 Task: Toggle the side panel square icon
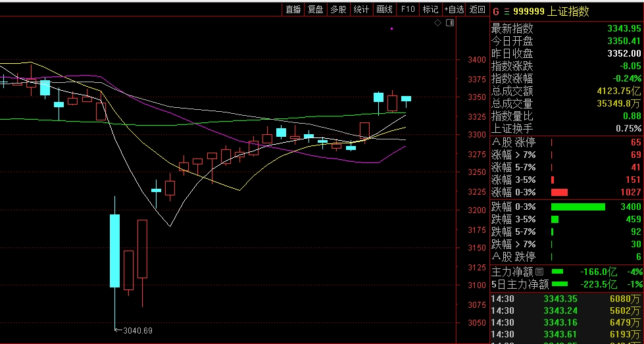449,23
